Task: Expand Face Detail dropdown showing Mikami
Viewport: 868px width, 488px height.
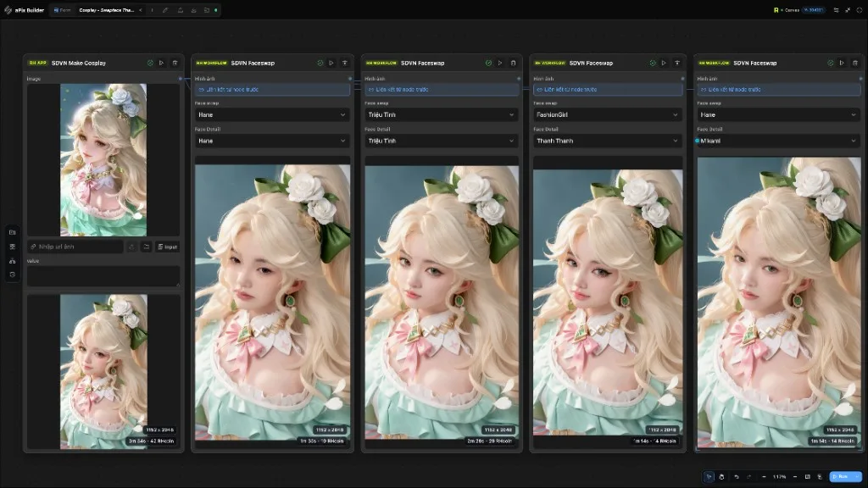Action: point(778,141)
